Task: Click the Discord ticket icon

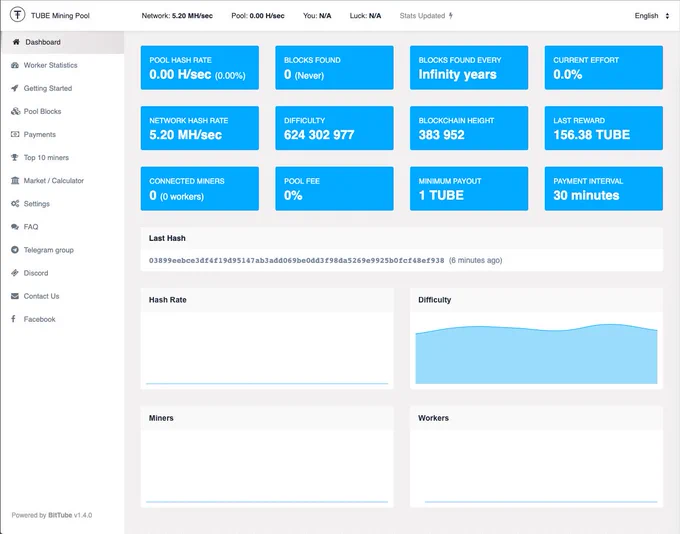Action: coord(15,273)
